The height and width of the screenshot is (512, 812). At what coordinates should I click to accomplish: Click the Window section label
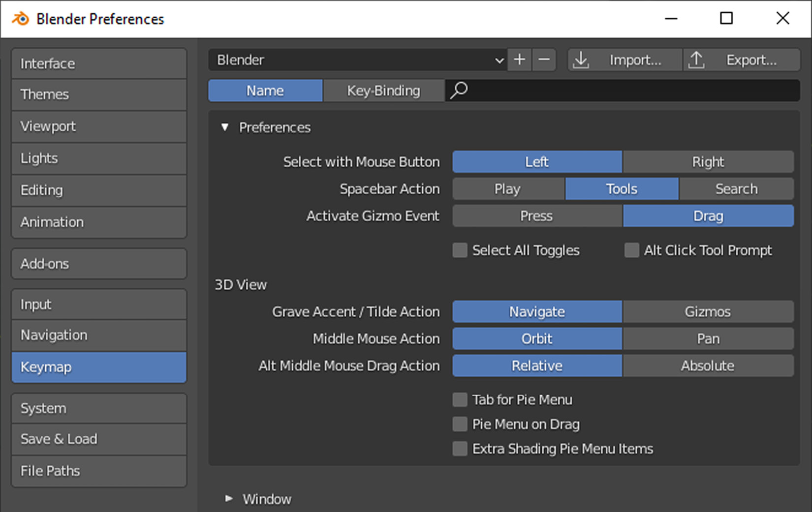[x=267, y=499]
